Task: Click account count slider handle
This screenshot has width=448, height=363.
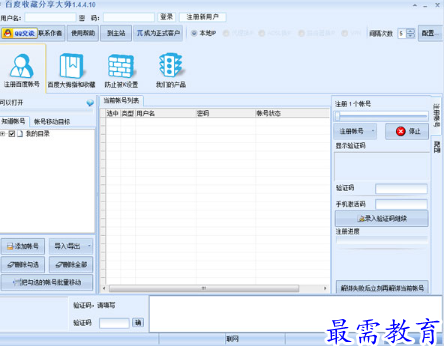Action: pyautogui.click(x=338, y=116)
